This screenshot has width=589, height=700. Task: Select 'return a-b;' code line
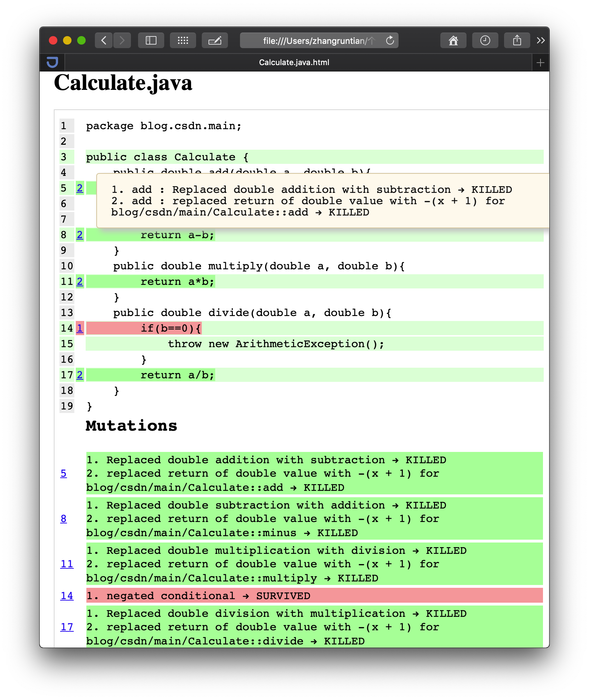[314, 235]
